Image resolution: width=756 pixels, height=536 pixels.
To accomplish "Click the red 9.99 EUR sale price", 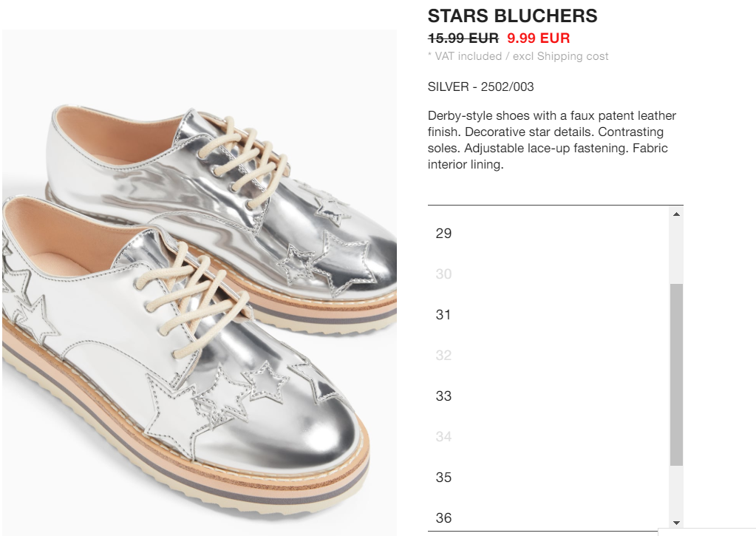I will click(x=539, y=38).
